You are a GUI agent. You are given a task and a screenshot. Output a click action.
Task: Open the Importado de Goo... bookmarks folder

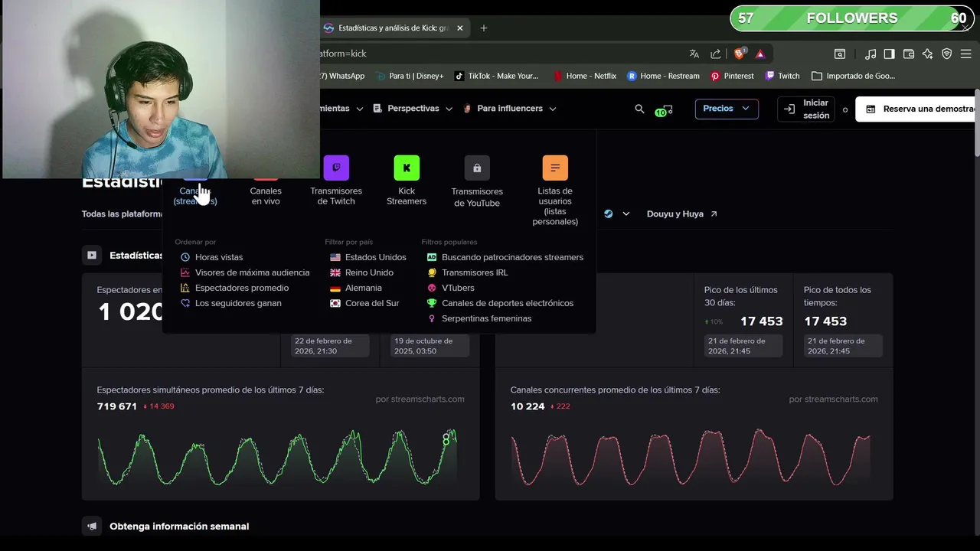tap(853, 76)
